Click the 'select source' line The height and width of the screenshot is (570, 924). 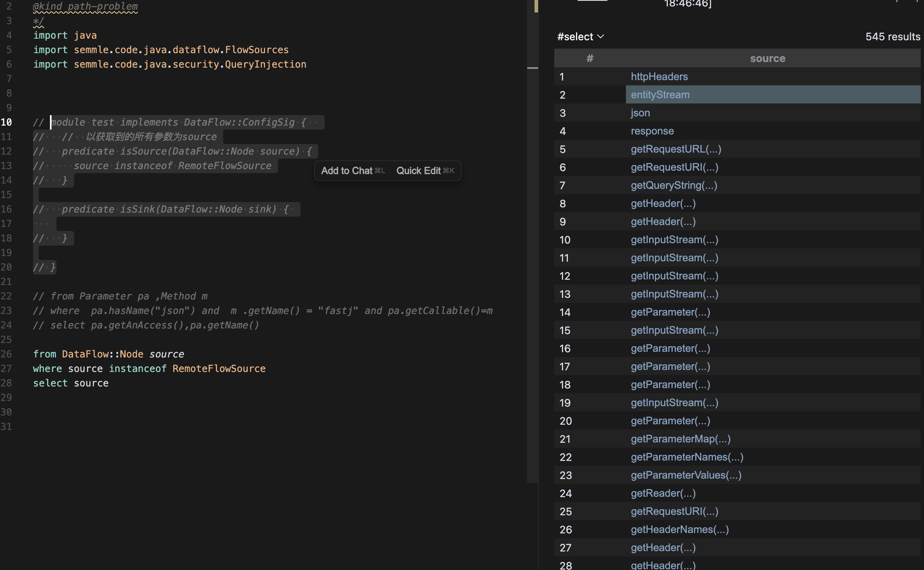70,383
